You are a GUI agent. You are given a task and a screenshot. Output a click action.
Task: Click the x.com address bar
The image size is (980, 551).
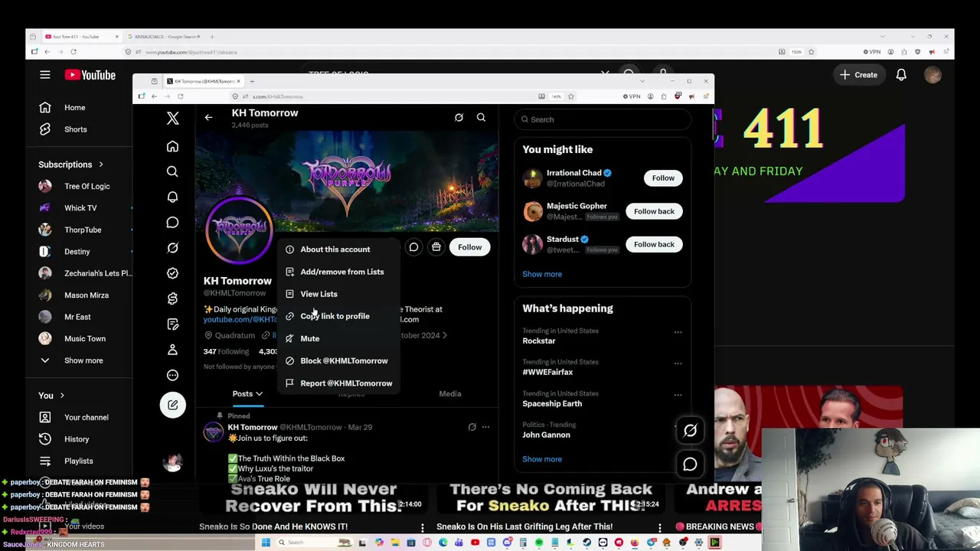click(383, 96)
